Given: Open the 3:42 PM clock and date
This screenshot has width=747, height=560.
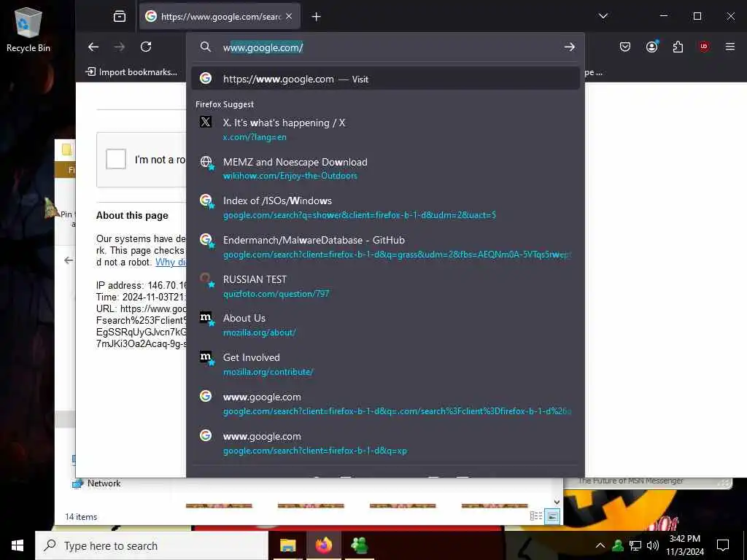Looking at the screenshot, I should [x=684, y=545].
